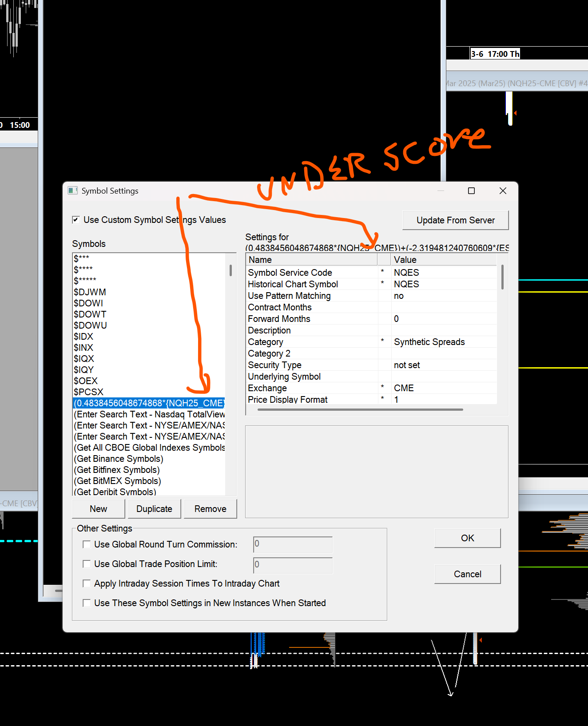
Task: Click the settings table horizontal scrollbar
Action: click(x=360, y=409)
